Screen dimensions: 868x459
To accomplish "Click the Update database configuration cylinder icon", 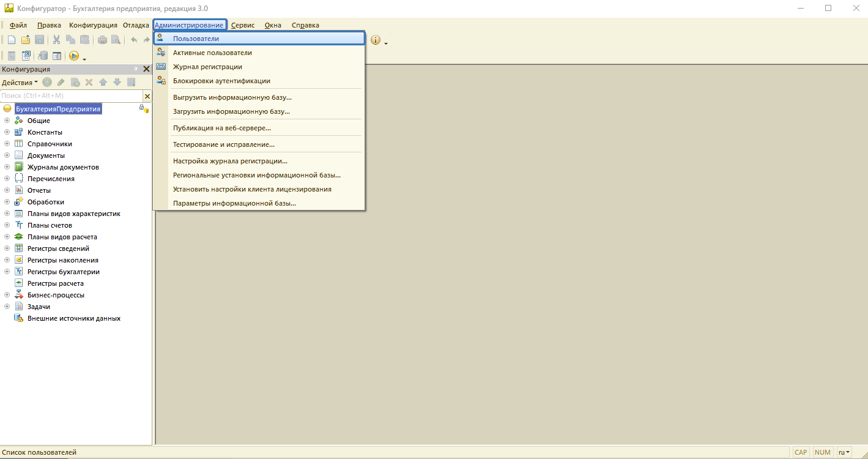I will [x=43, y=56].
